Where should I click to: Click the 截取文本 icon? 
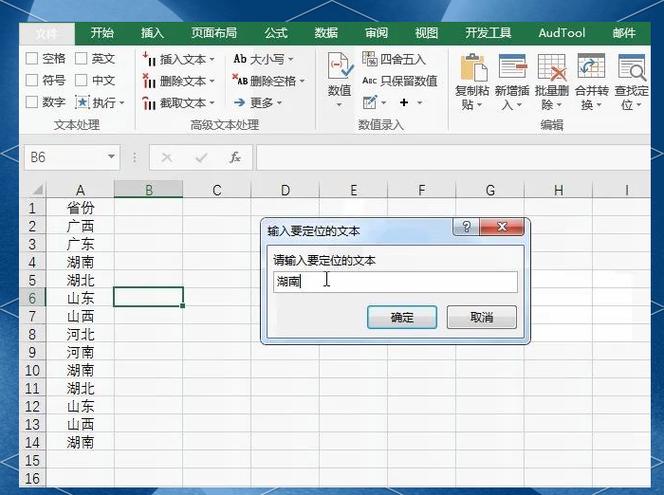tap(149, 102)
